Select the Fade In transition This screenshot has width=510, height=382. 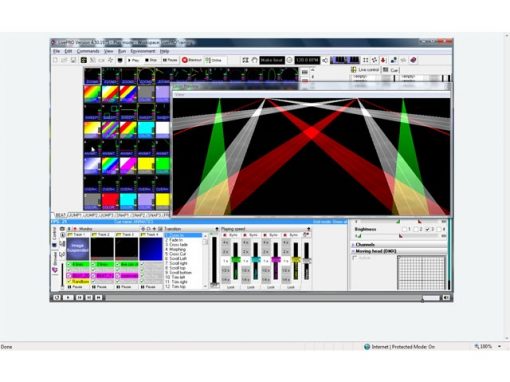[176, 240]
